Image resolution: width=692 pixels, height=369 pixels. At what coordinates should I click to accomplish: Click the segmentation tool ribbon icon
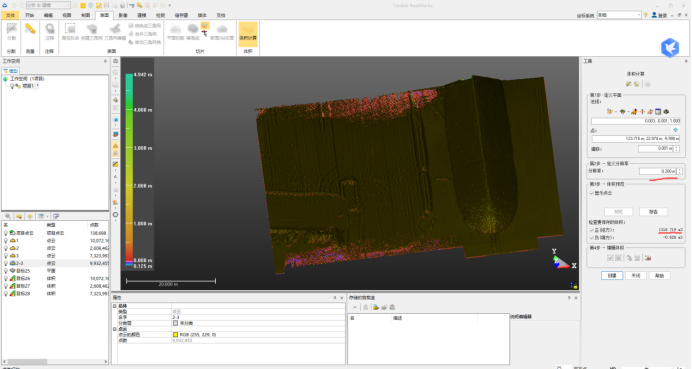(x=11, y=29)
